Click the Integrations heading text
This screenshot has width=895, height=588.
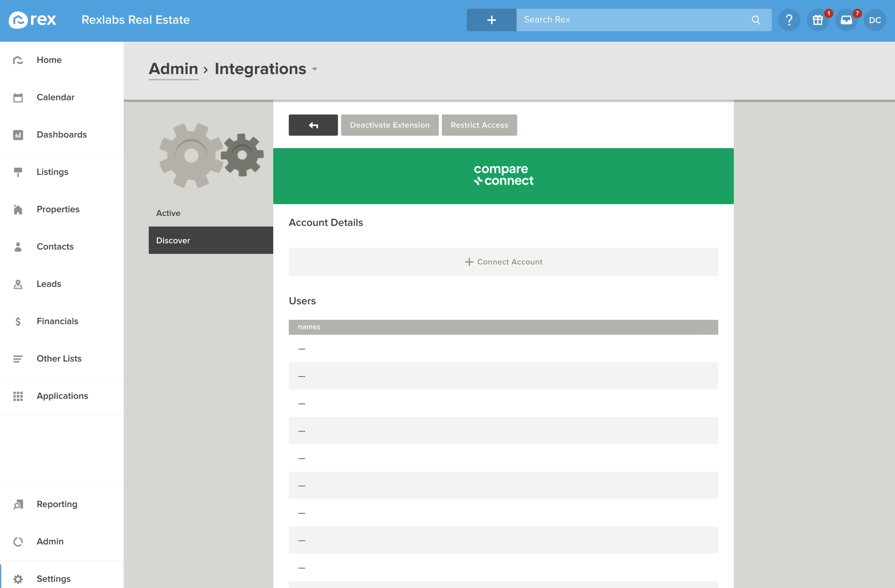[x=260, y=69]
